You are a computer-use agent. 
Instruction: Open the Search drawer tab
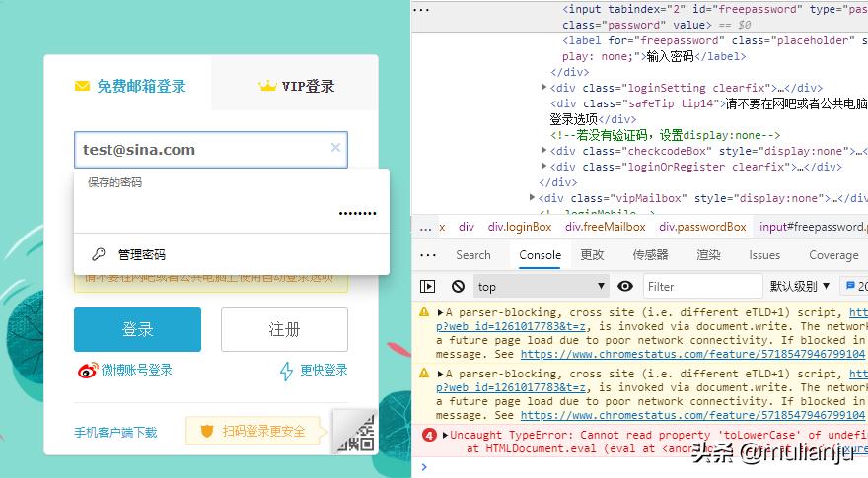(x=473, y=255)
